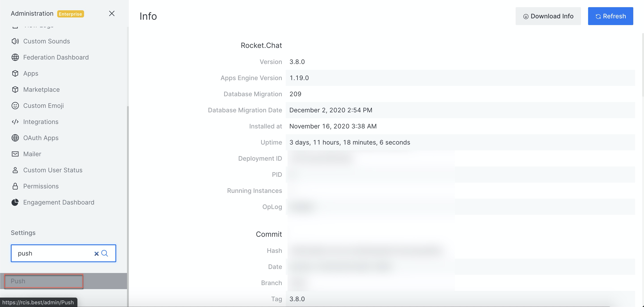The image size is (644, 307).
Task: Click the Version value 3.8.0
Action: tap(297, 62)
